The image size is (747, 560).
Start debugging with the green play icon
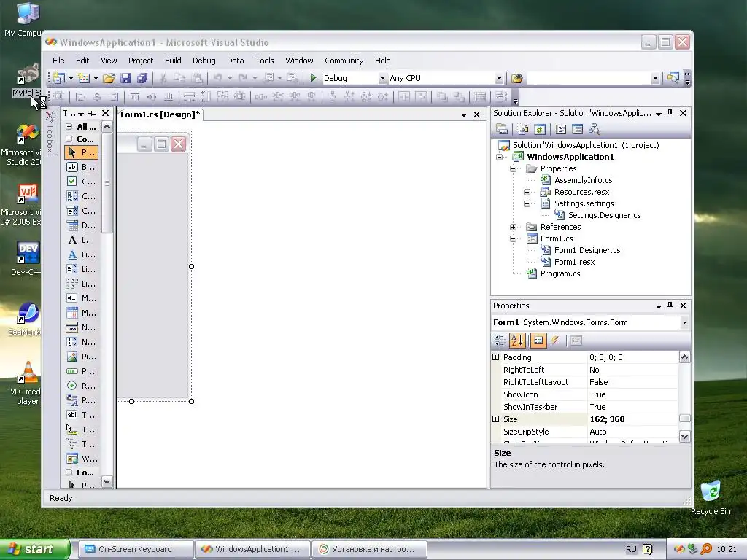click(314, 77)
